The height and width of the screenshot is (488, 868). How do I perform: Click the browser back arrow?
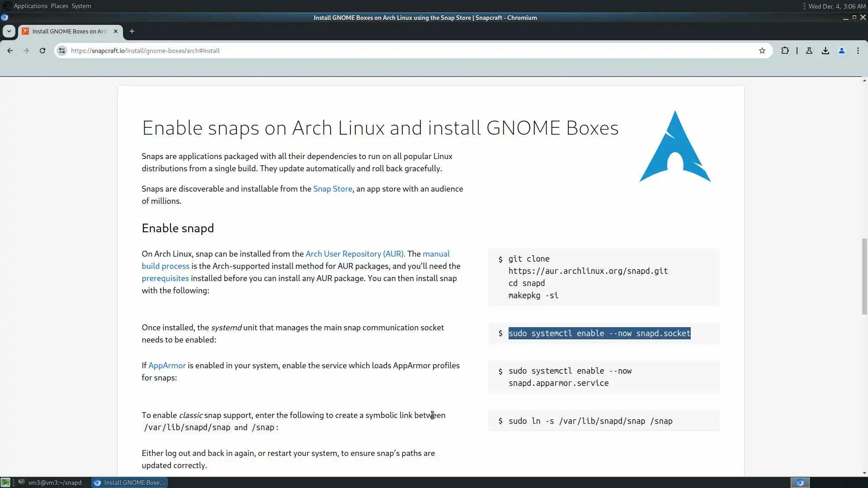coord(10,51)
